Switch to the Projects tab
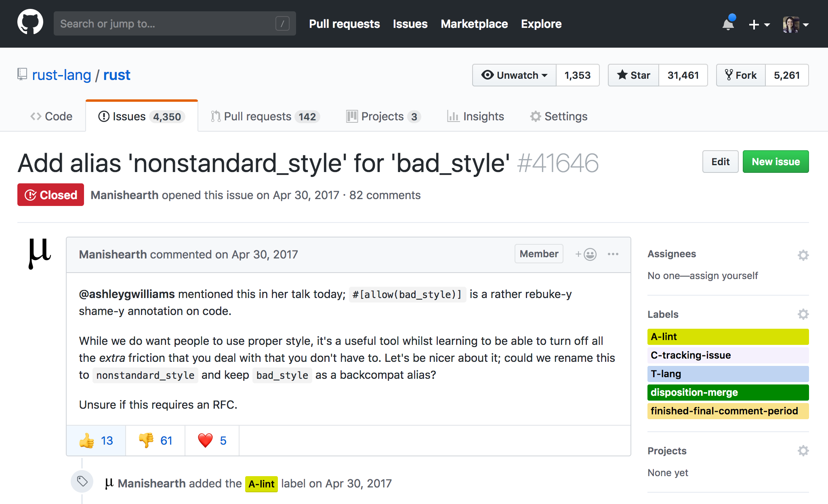Screen dimensions: 828x504 tap(383, 116)
